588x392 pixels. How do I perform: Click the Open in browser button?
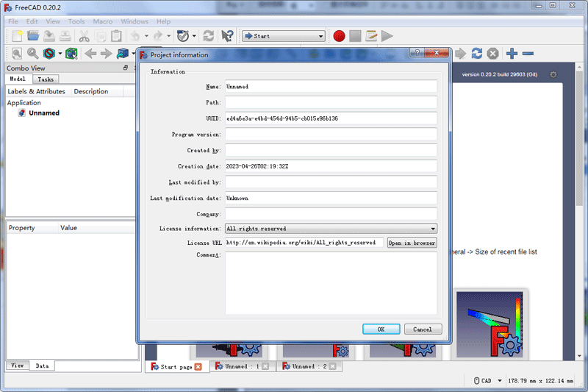point(412,243)
